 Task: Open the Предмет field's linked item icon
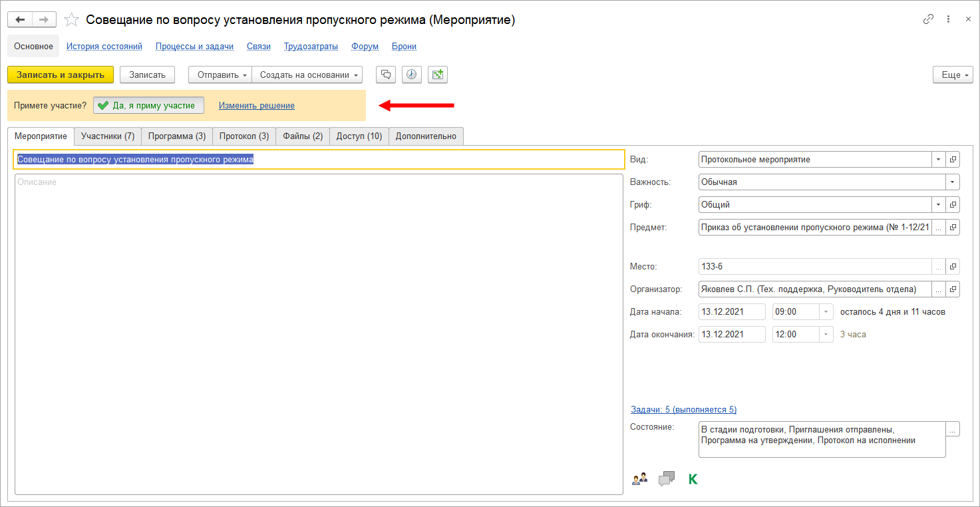tap(953, 228)
